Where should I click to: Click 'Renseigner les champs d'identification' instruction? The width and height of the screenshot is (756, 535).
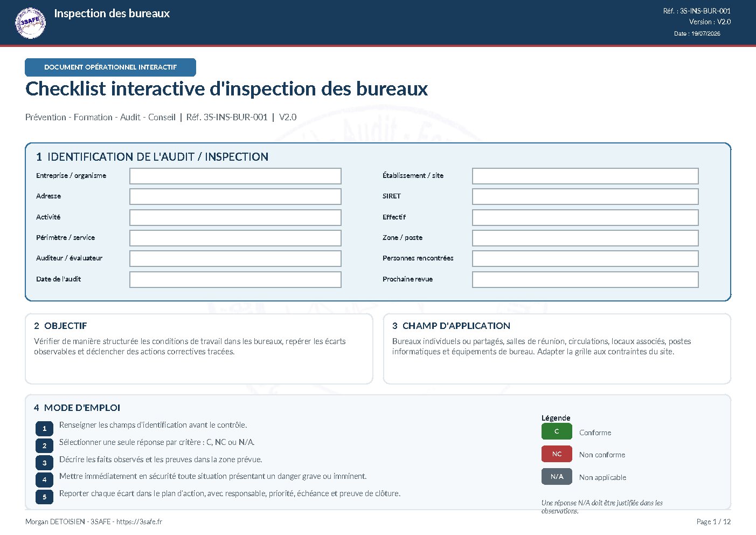[x=153, y=425]
